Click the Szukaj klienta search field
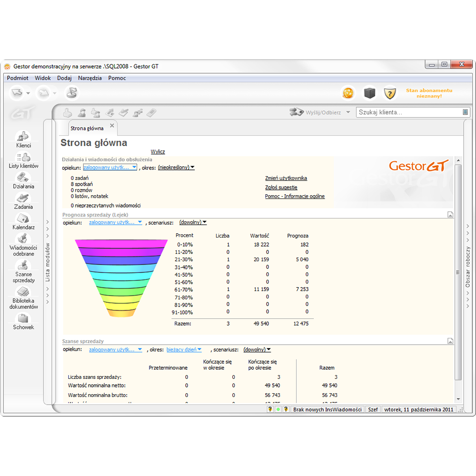476x476 pixels. click(x=408, y=112)
